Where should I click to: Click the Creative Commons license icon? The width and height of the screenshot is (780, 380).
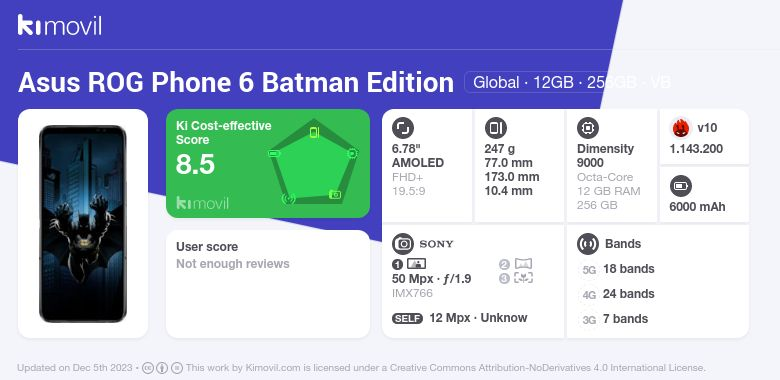pyautogui.click(x=148, y=368)
